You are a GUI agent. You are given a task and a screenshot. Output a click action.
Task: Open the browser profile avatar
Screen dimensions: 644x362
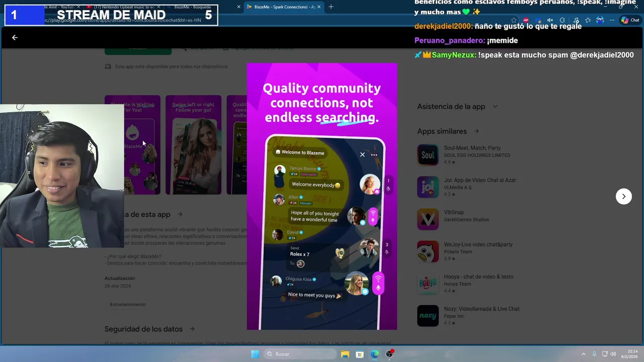click(x=600, y=20)
